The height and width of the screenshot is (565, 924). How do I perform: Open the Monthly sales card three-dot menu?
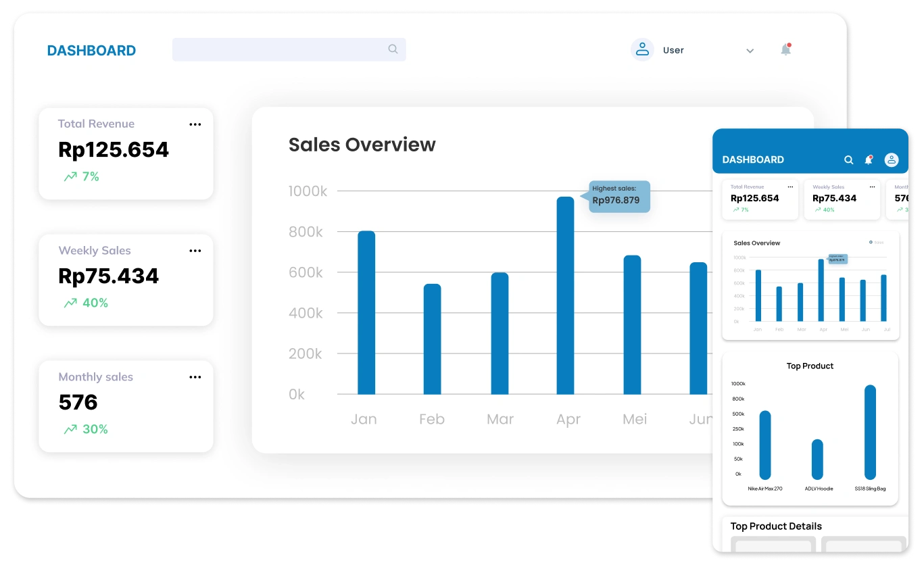pyautogui.click(x=195, y=377)
